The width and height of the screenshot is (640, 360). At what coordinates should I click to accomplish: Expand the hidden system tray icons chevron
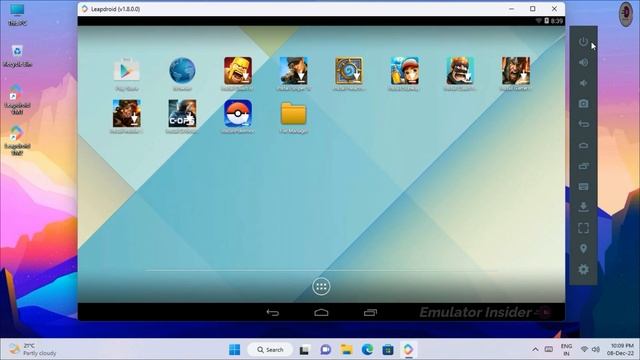[x=535, y=350]
